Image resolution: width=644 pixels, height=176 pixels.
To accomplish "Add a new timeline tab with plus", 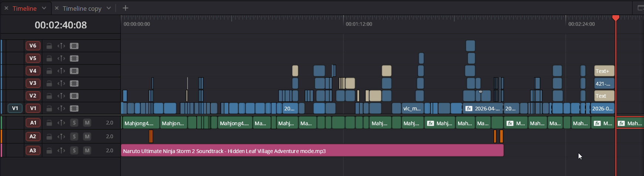I will click(125, 8).
